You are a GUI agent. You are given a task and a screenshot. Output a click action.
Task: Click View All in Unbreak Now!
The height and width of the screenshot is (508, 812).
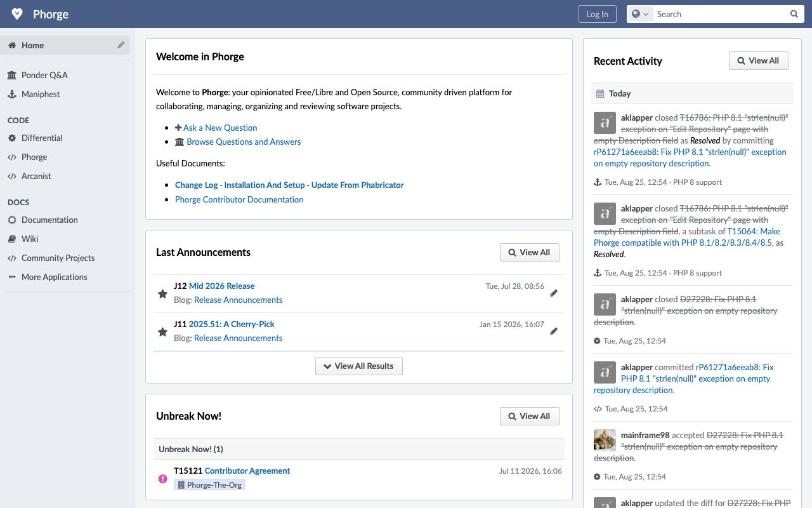point(529,416)
